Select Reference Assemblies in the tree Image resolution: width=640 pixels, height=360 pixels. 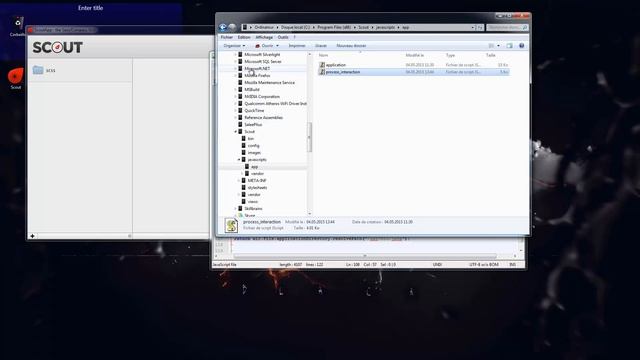coord(263,118)
